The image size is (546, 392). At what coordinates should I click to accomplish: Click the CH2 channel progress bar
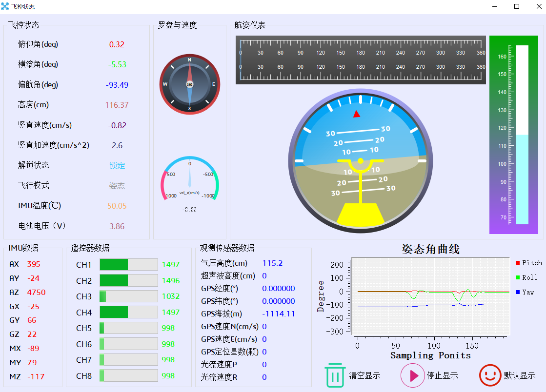128,280
